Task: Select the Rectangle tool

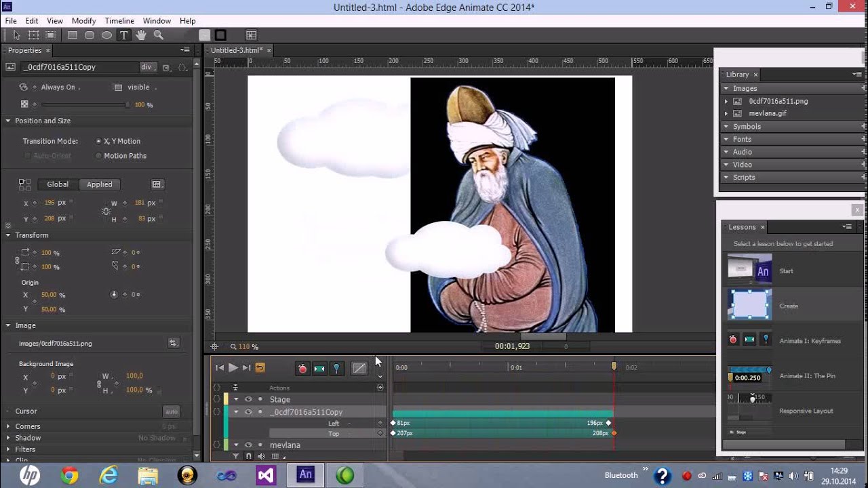Action: 73,35
